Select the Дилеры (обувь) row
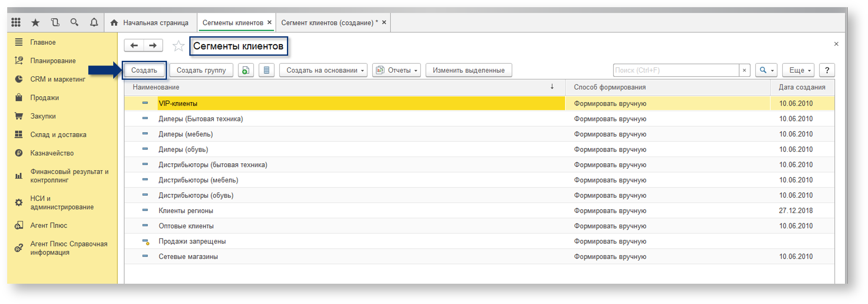Screen dimensions: 868x304 point(479,149)
